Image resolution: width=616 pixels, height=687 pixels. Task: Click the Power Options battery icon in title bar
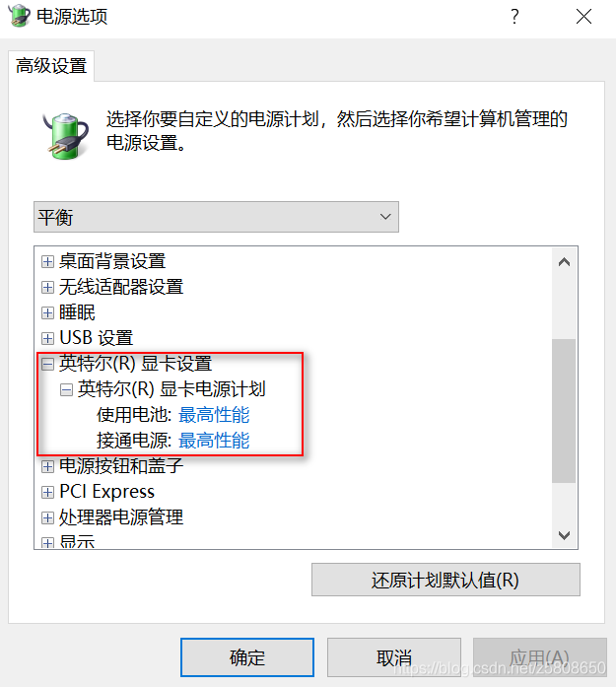coord(20,16)
